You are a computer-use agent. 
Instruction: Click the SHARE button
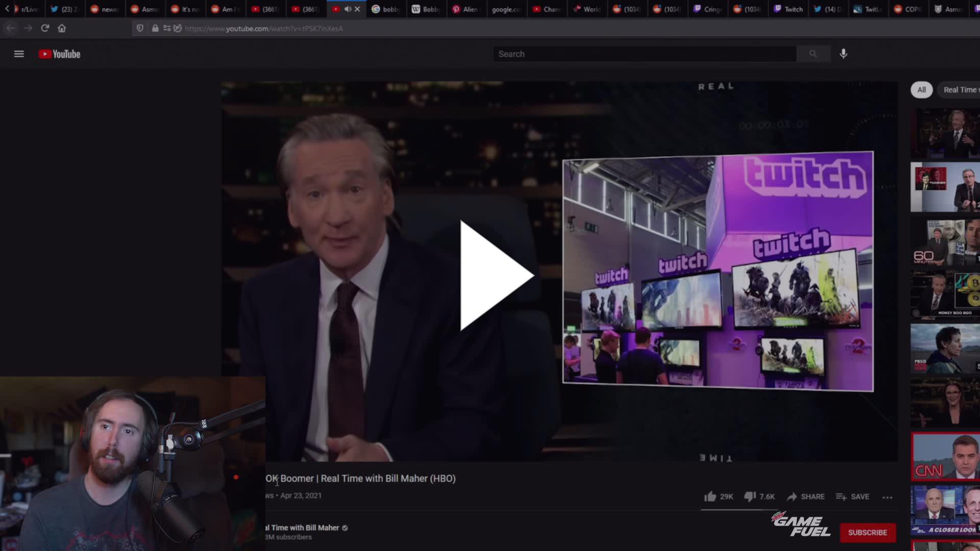coord(806,496)
